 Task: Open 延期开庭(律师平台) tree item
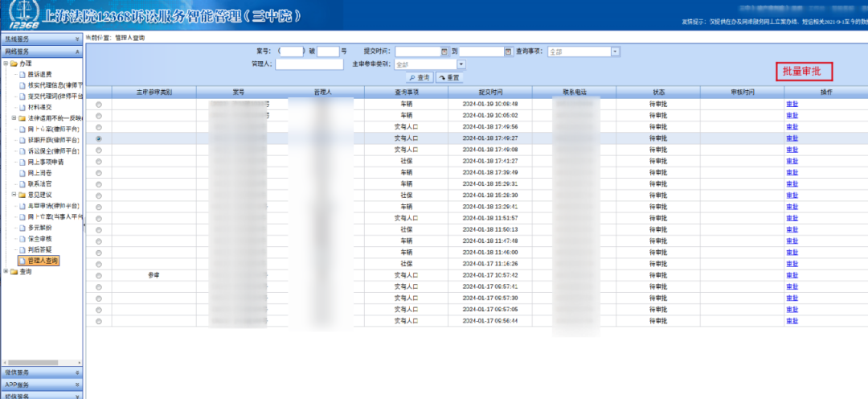tap(54, 140)
